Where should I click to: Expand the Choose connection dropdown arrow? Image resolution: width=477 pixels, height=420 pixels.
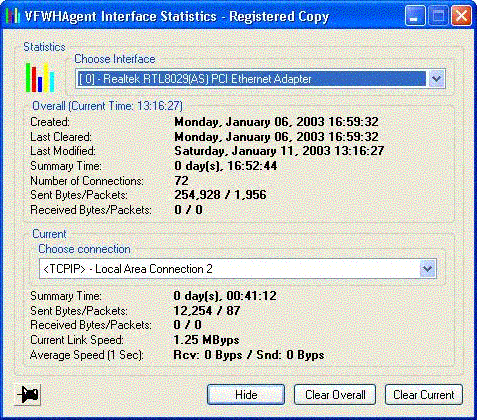pos(427,269)
